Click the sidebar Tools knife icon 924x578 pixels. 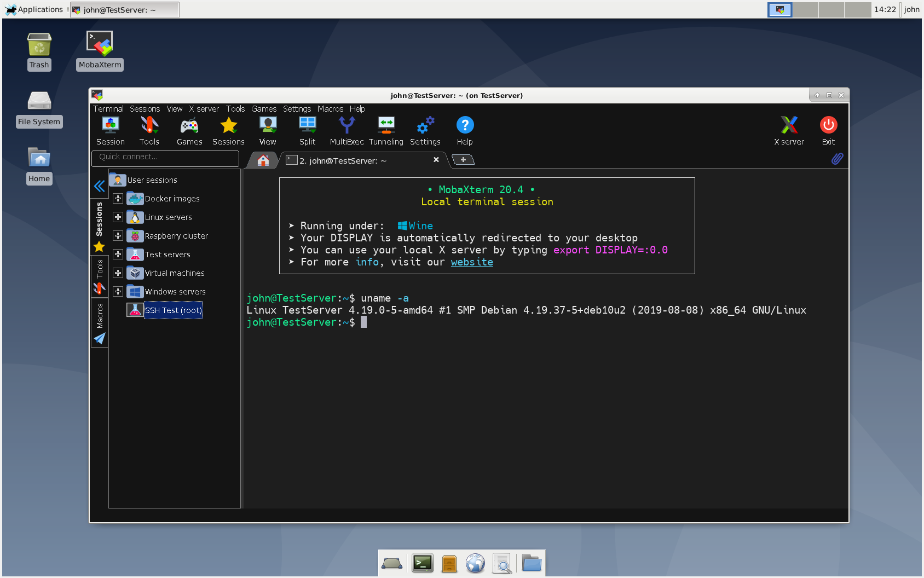click(99, 288)
